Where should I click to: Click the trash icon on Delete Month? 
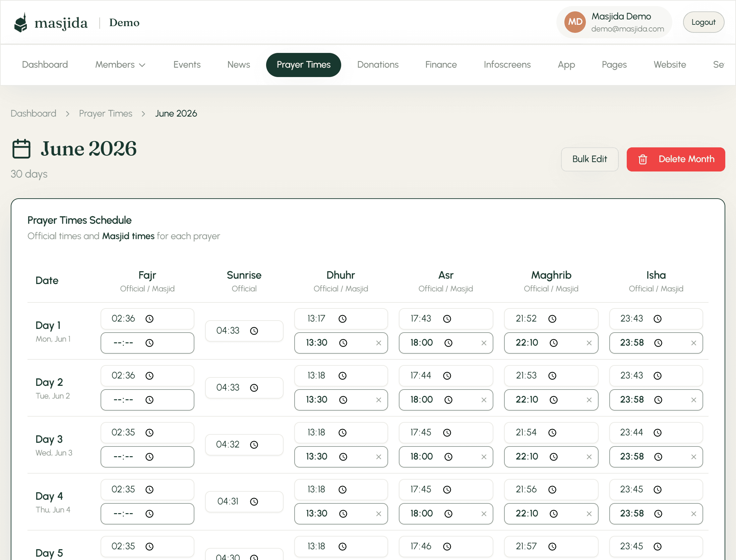642,159
